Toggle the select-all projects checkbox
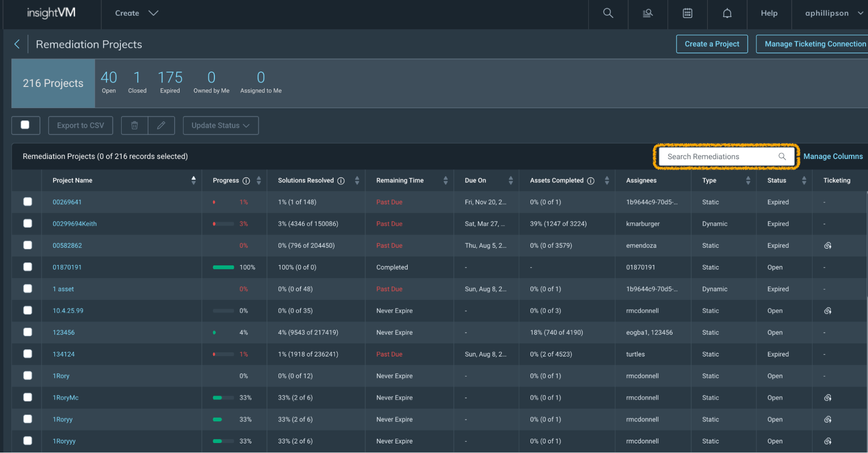 coord(25,125)
